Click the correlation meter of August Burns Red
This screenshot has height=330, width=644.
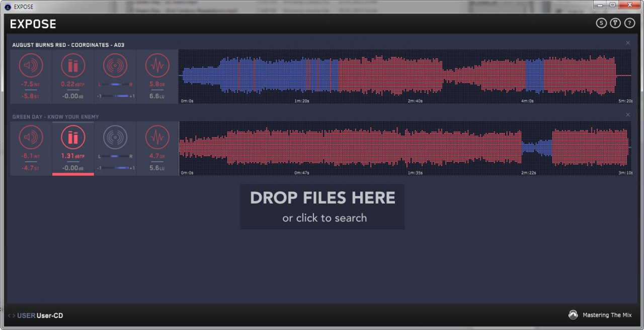tap(115, 96)
